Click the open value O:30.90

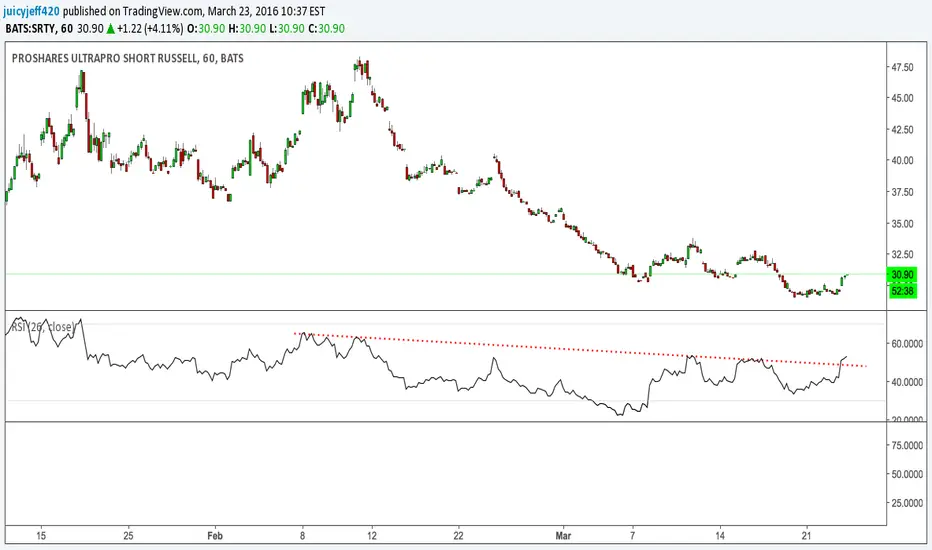[x=206, y=29]
